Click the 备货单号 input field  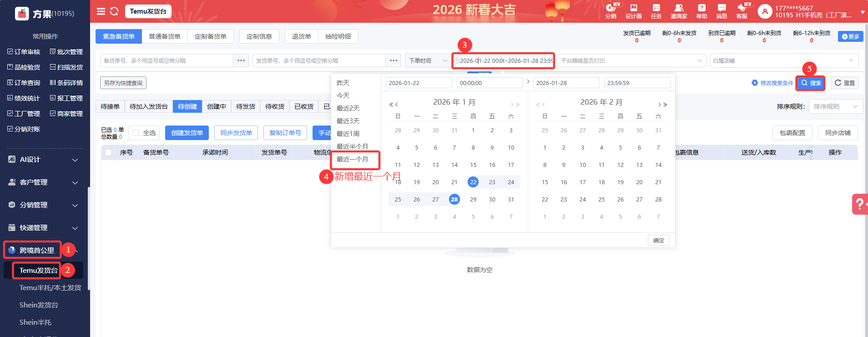point(167,60)
